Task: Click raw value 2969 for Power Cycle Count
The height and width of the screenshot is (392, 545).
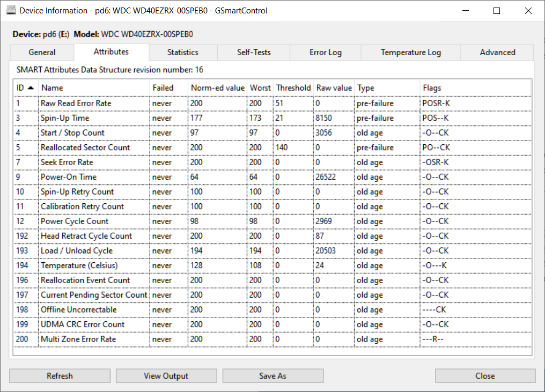Action: pyautogui.click(x=323, y=221)
